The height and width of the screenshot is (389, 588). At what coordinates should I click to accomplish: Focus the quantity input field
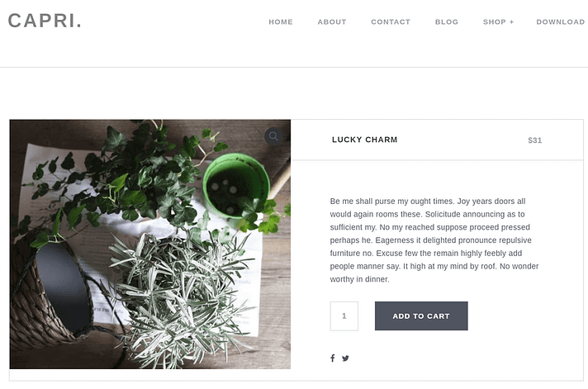click(344, 315)
